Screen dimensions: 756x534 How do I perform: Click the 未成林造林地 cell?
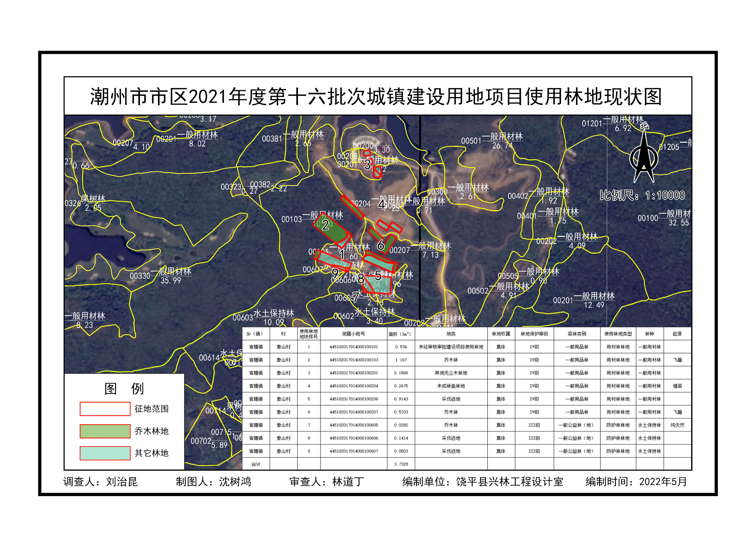pyautogui.click(x=451, y=386)
